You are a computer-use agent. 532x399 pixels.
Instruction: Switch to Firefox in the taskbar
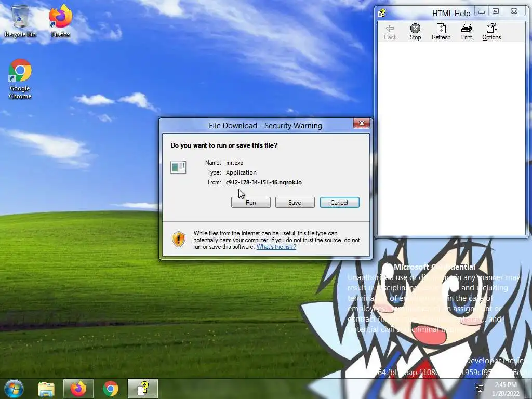click(78, 389)
